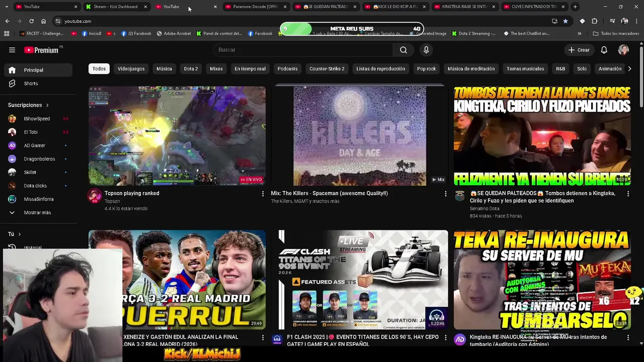Open the Chrome apps grid shortcut
Image resolution: width=644 pixels, height=362 pixels.
(x=7, y=34)
